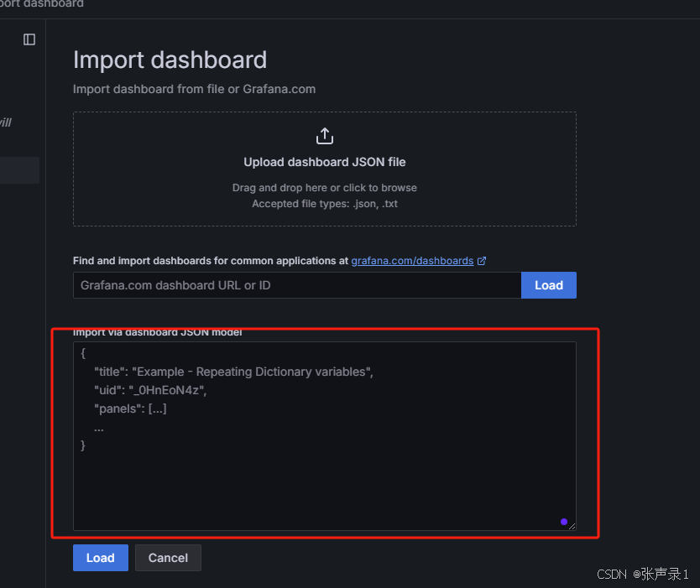Click the Grafana.com dashboard URL or ID field
Image resolution: width=700 pixels, height=588 pixels.
pyautogui.click(x=297, y=285)
